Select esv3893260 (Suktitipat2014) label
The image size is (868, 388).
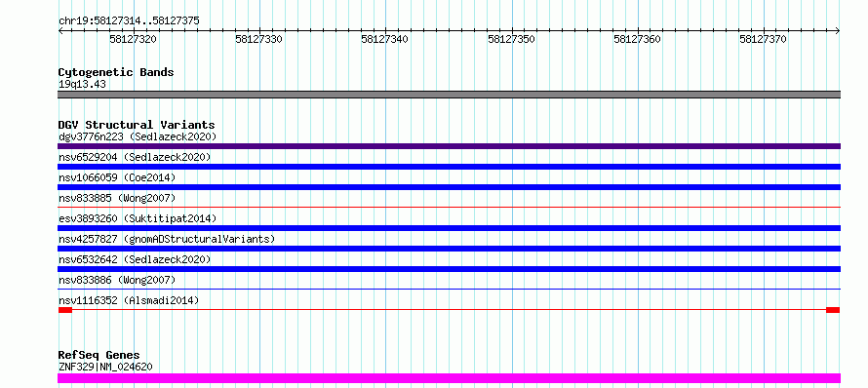tap(138, 218)
